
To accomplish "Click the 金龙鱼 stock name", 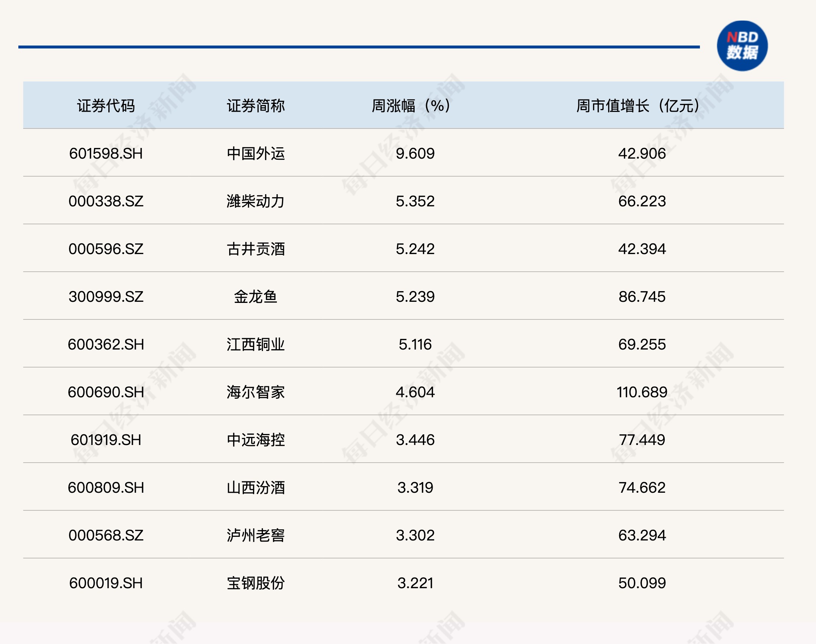I will tap(256, 297).
